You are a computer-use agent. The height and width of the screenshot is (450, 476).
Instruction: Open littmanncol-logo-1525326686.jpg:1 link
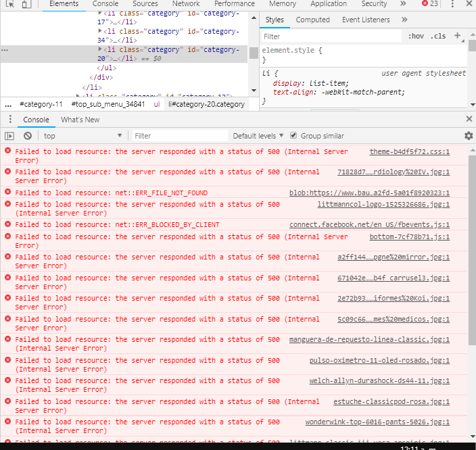(x=383, y=205)
